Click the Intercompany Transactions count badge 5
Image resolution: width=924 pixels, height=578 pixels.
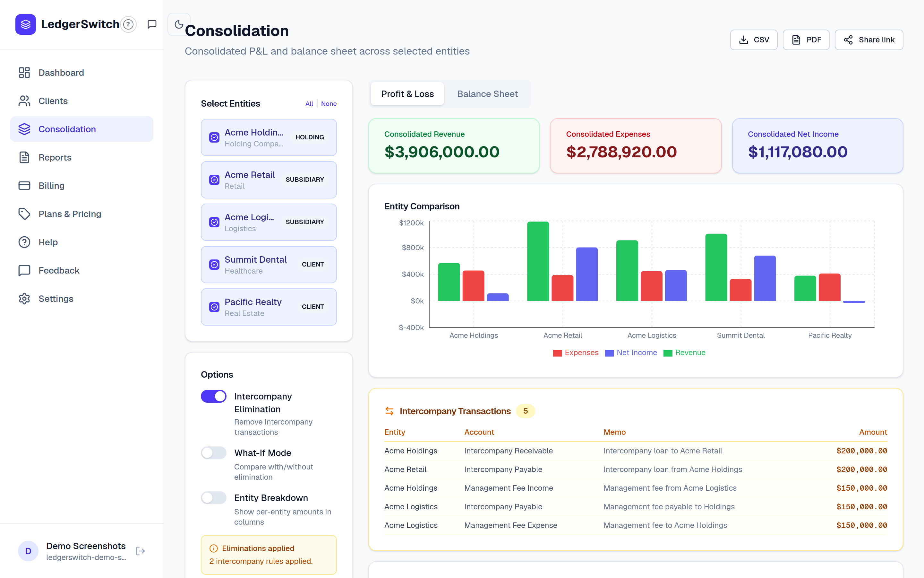tap(526, 411)
